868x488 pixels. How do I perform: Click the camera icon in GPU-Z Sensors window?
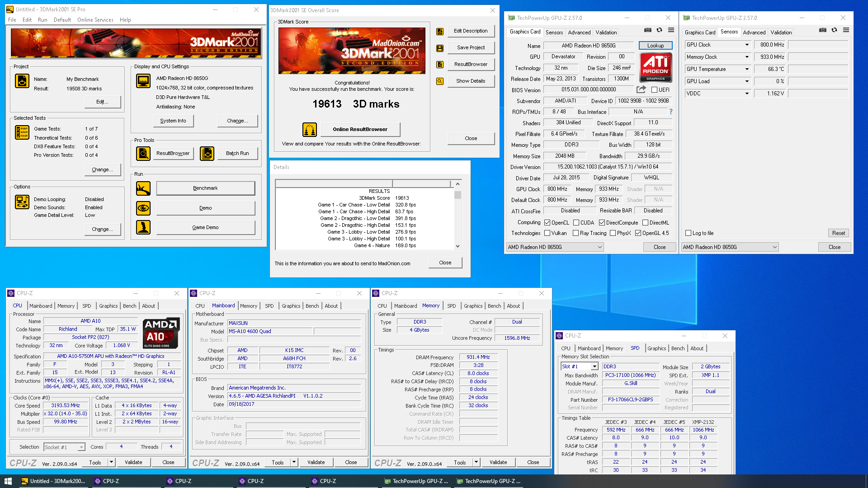coord(823,30)
